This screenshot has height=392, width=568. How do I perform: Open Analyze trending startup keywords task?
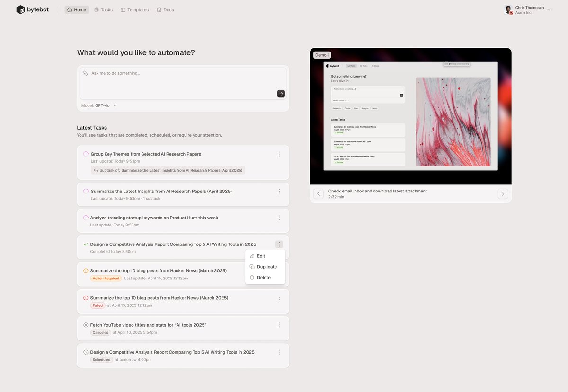154,218
